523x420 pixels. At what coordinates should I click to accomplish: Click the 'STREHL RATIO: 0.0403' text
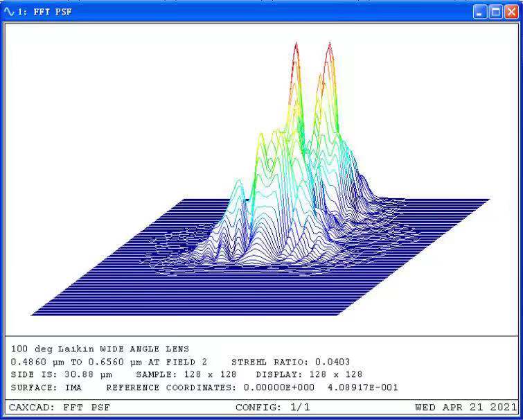pos(290,362)
